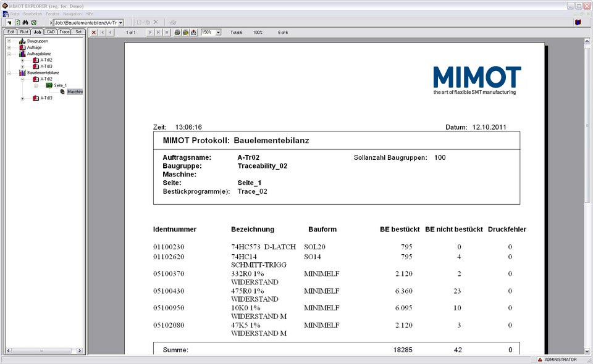Click the greyed printer icon in top toolbar

coord(173,23)
